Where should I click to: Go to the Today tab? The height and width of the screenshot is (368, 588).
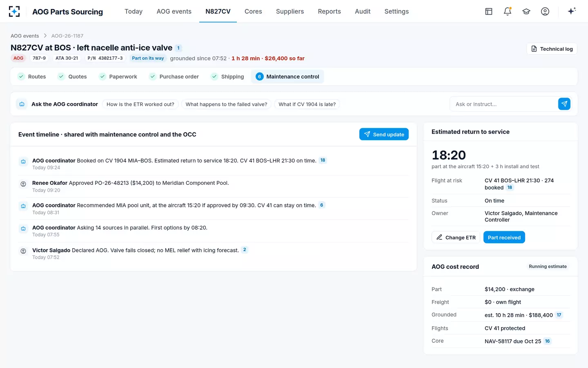point(134,11)
